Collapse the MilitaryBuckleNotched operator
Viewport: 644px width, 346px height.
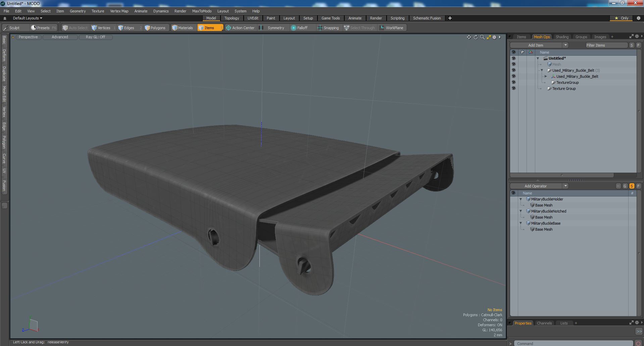[x=521, y=211]
